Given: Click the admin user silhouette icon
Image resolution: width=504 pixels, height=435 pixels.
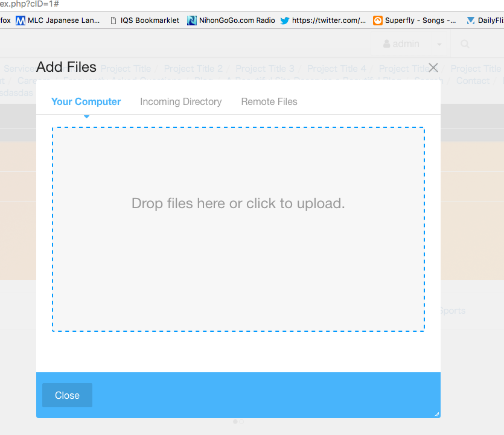Looking at the screenshot, I should click(x=387, y=43).
